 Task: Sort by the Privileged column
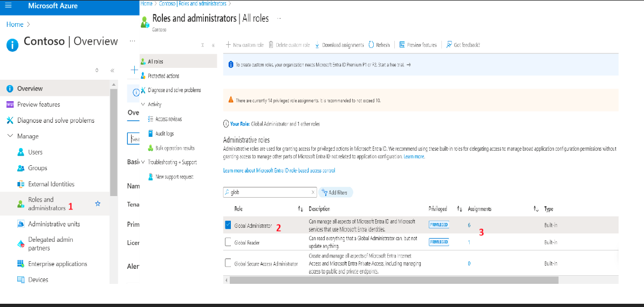460,209
